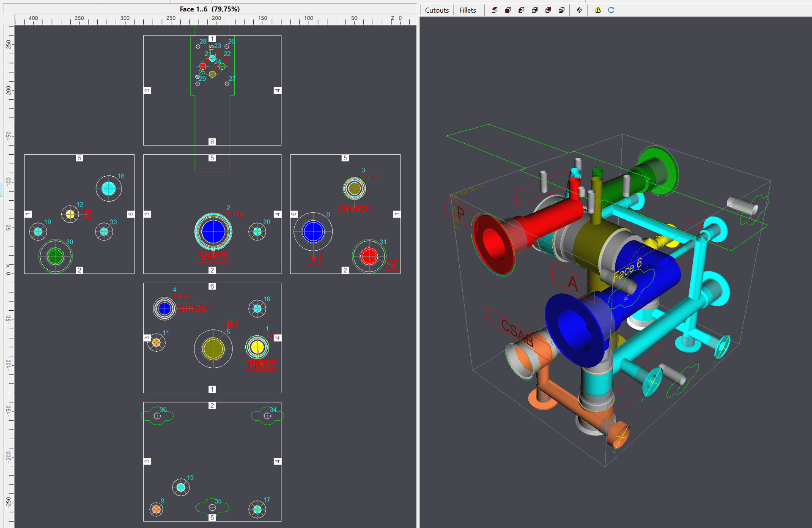This screenshot has height=528, width=812.
Task: Select blue port 2 labeled COHA
Action: coord(213,232)
